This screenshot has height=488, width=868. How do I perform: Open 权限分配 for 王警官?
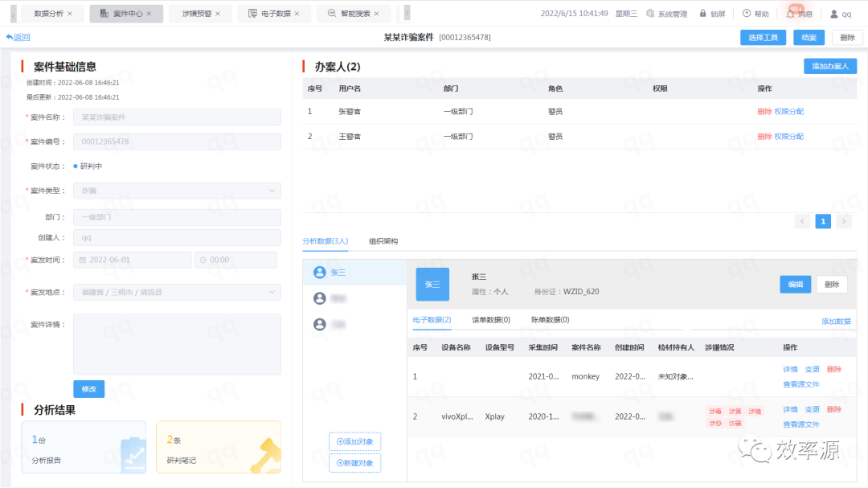click(x=789, y=136)
